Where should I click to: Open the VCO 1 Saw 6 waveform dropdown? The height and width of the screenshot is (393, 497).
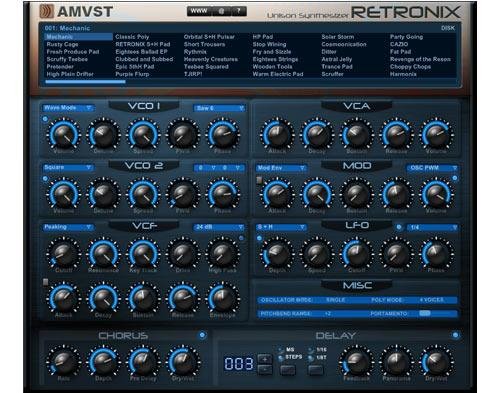219,108
